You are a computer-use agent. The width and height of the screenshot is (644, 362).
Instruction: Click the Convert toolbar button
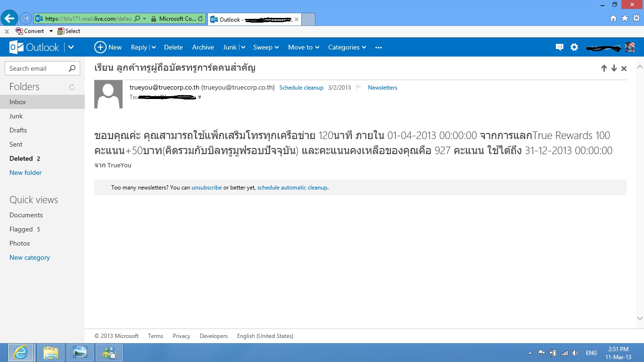click(30, 31)
